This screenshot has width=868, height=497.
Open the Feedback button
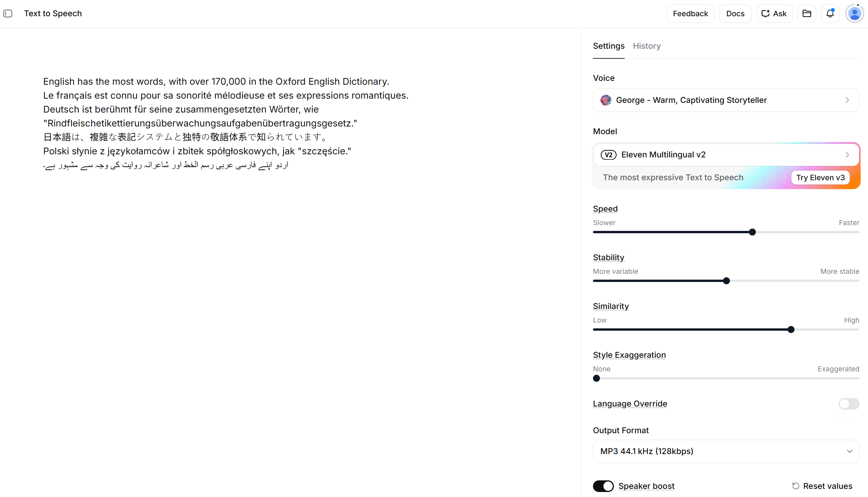click(x=690, y=14)
